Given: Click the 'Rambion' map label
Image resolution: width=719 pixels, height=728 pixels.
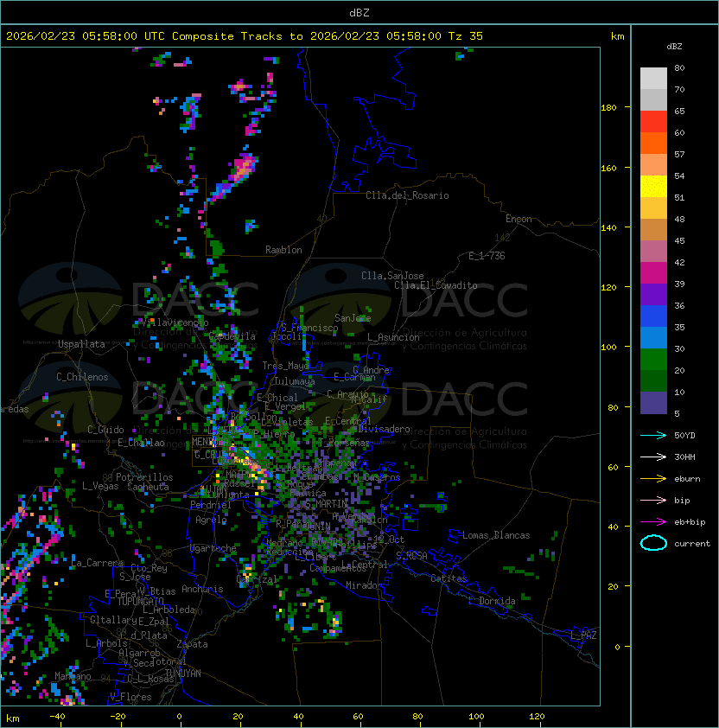Looking at the screenshot, I should (x=283, y=250).
